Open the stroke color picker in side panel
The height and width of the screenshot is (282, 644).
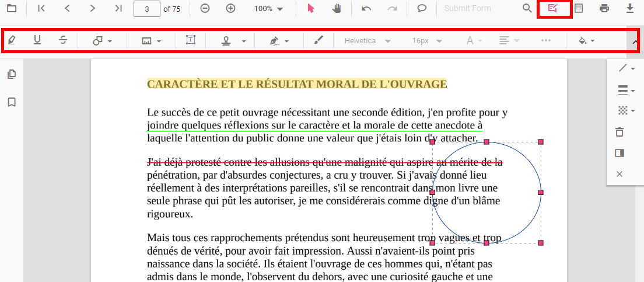click(626, 68)
